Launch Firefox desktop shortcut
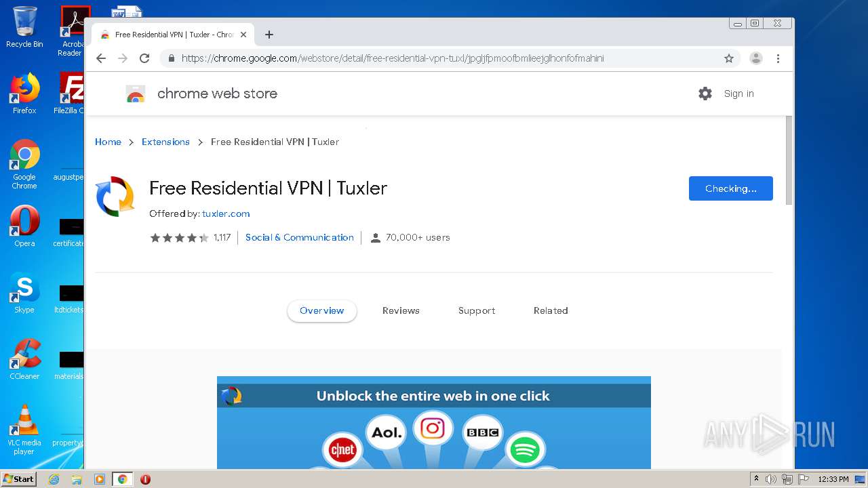The image size is (868, 488). (x=24, y=94)
